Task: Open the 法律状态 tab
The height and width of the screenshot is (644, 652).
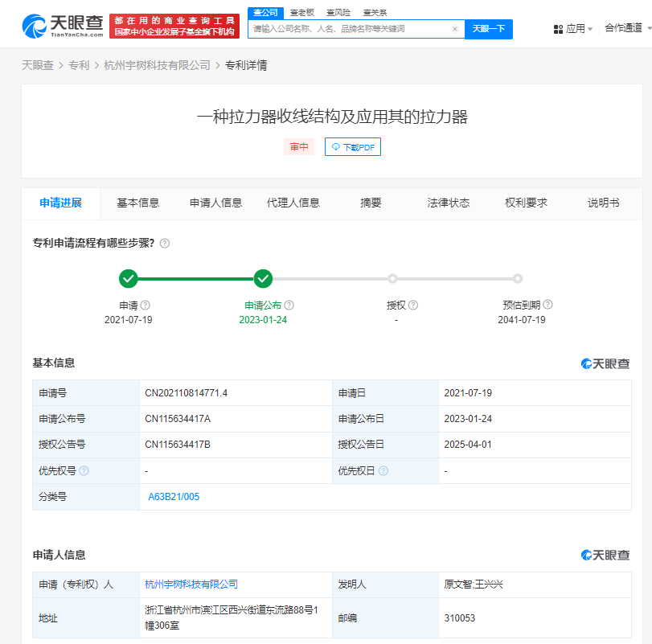Action: (449, 203)
